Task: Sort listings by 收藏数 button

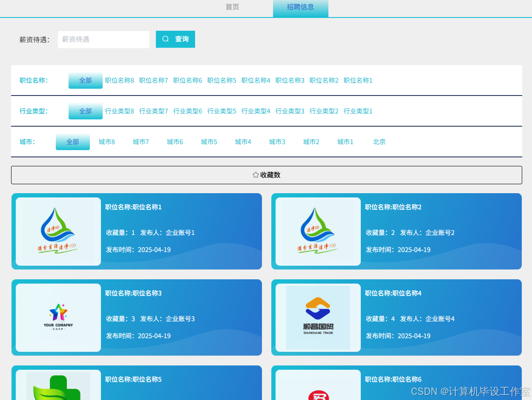Action: click(267, 175)
